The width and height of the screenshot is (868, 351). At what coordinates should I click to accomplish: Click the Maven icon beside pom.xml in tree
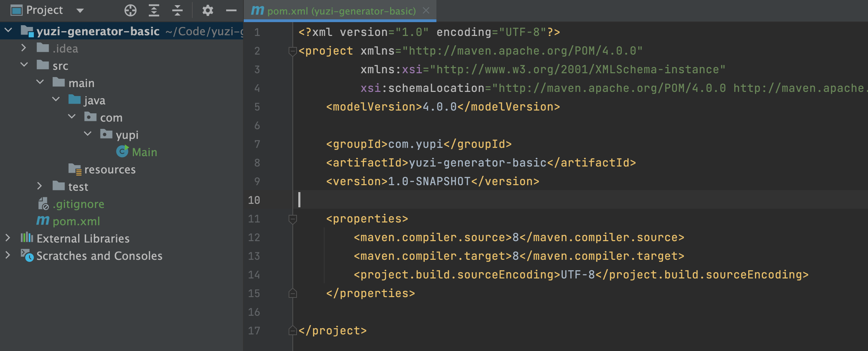[43, 220]
